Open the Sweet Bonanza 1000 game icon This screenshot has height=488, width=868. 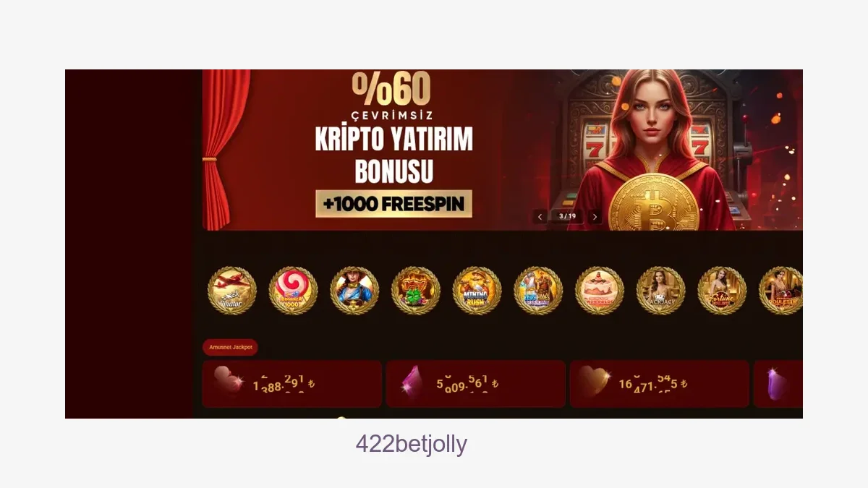[x=293, y=291]
